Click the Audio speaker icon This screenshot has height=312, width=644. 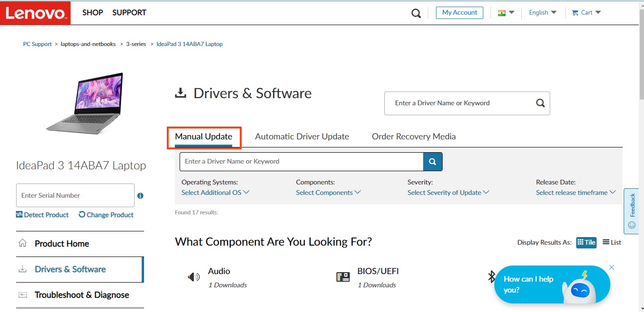point(193,277)
